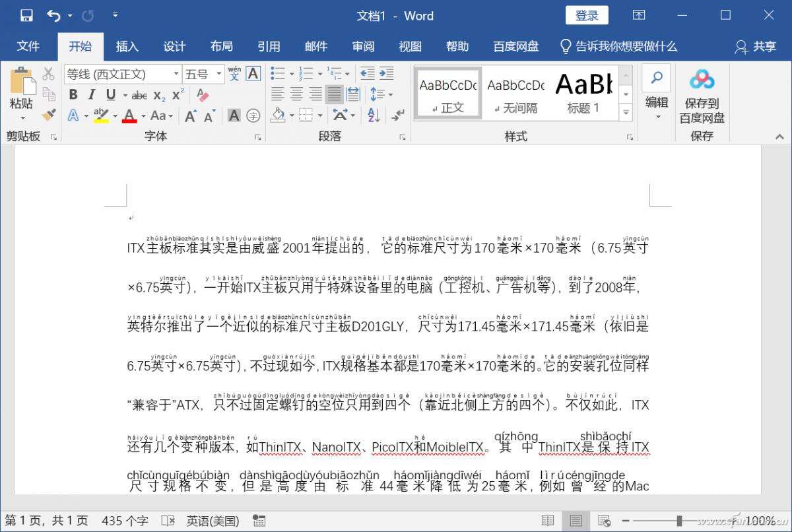This screenshot has height=532, width=792.
Task: Click the 共享 share button
Action: tap(756, 46)
